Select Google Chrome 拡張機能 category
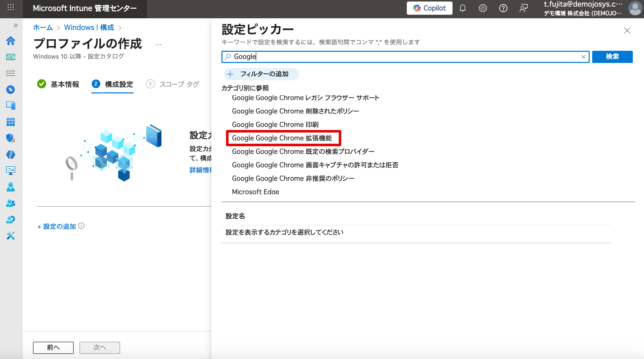The width and height of the screenshot is (644, 359). tap(282, 138)
